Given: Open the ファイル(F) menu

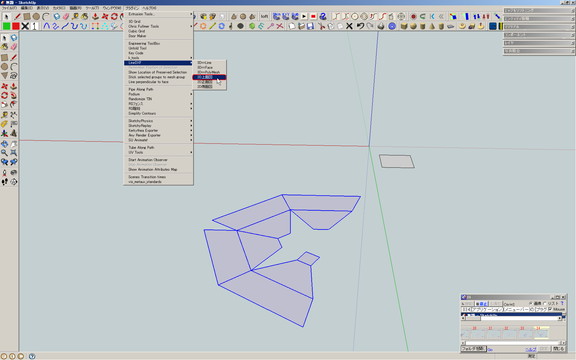Looking at the screenshot, I should pyautogui.click(x=9, y=8).
